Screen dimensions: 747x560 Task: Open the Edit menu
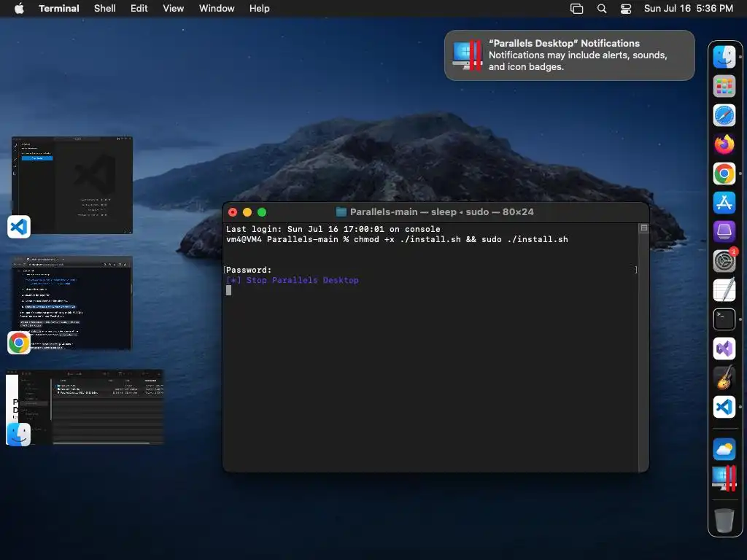139,9
